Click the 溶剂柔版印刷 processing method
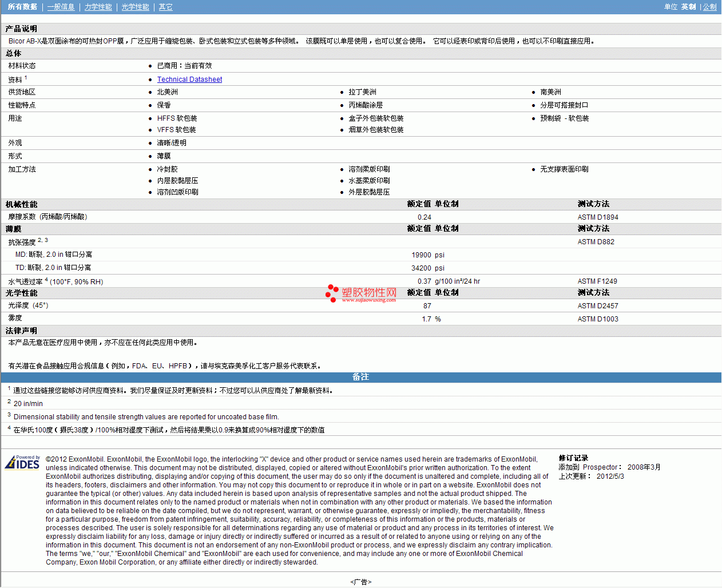This screenshot has height=588, width=722. click(370, 169)
